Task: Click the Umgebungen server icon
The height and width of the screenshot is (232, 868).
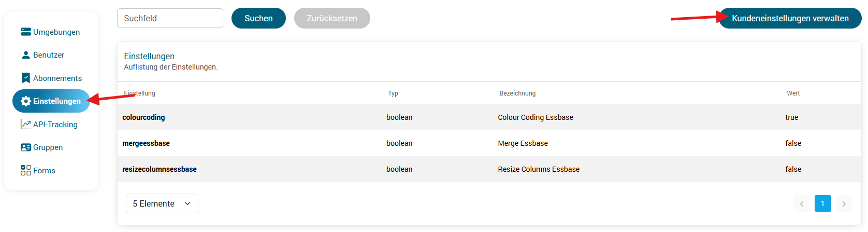Action: (26, 32)
